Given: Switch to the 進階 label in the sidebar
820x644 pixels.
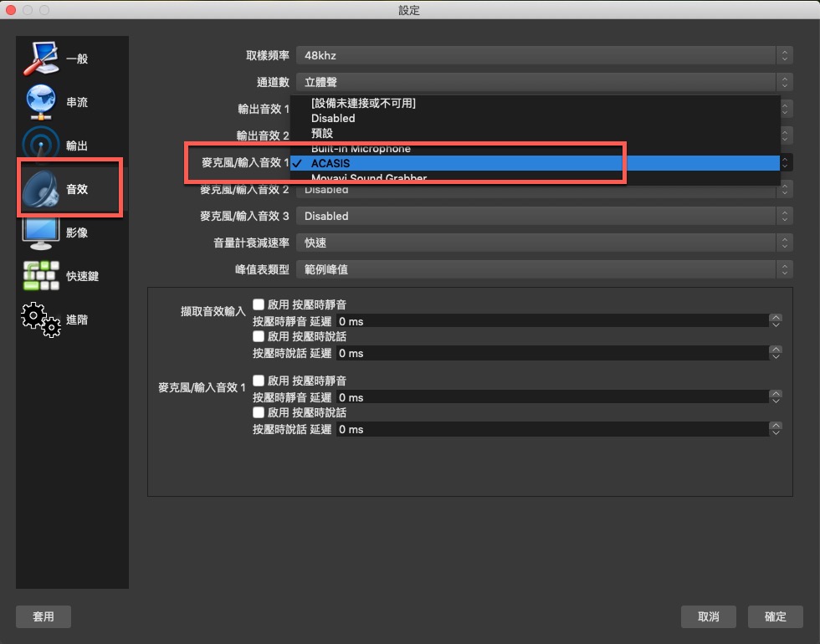Looking at the screenshot, I should (x=77, y=319).
